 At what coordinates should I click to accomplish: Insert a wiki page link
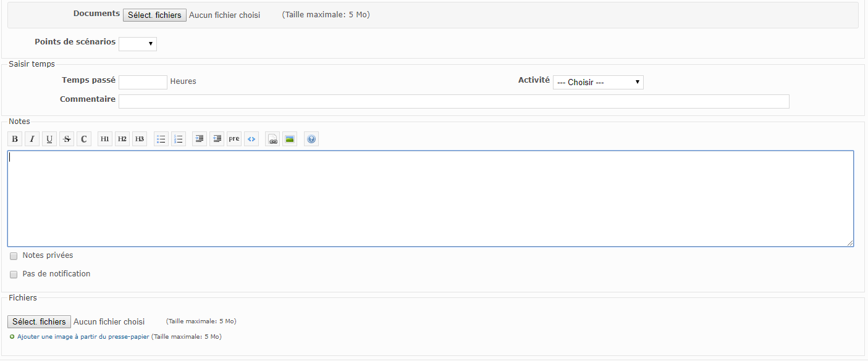(272, 139)
